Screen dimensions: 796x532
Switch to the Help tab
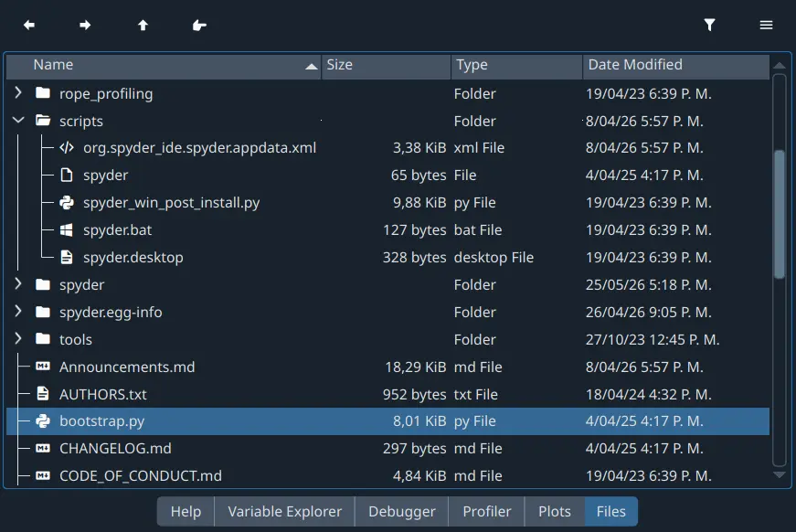click(186, 511)
